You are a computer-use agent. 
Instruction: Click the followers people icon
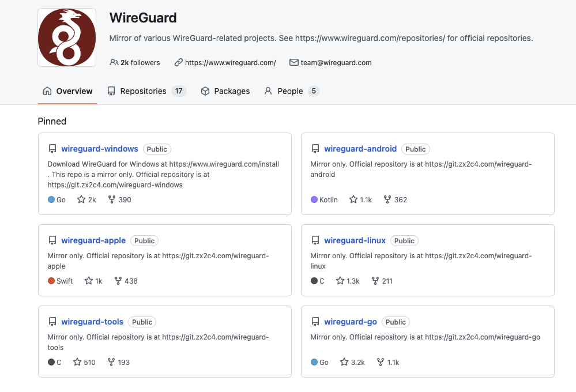coord(114,62)
